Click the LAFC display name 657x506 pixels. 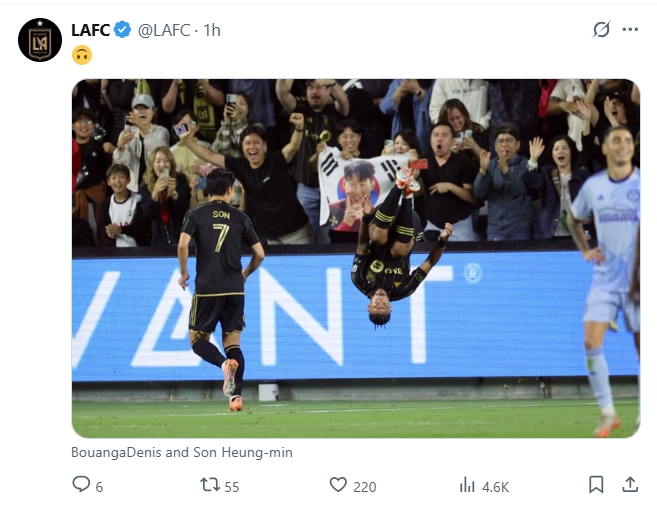click(x=90, y=30)
